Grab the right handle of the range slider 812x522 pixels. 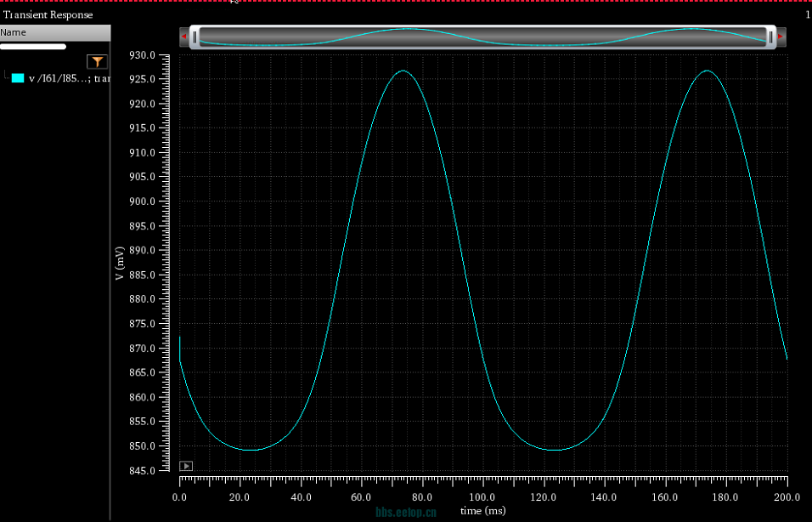770,37
